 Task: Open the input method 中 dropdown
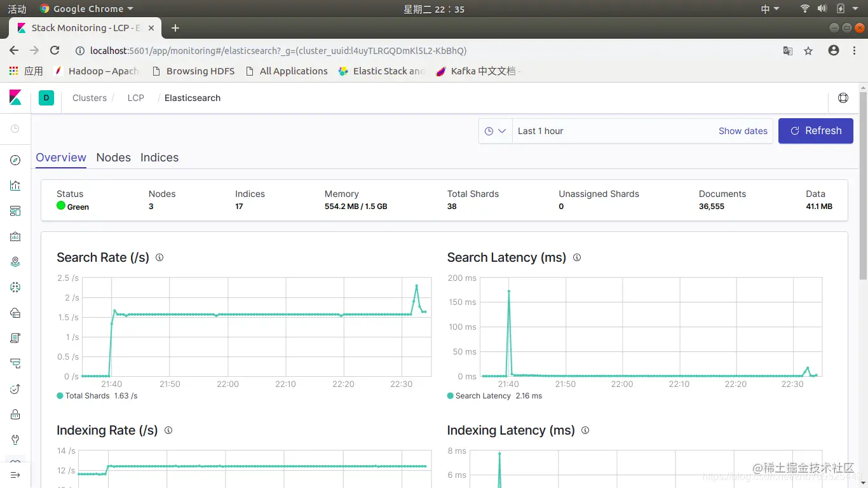[770, 9]
